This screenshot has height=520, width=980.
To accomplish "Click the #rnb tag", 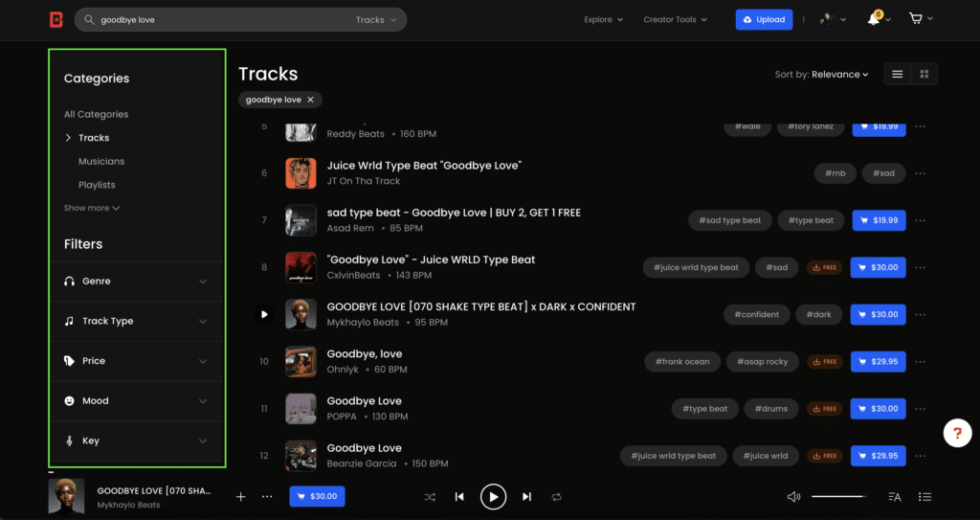I will (x=835, y=173).
